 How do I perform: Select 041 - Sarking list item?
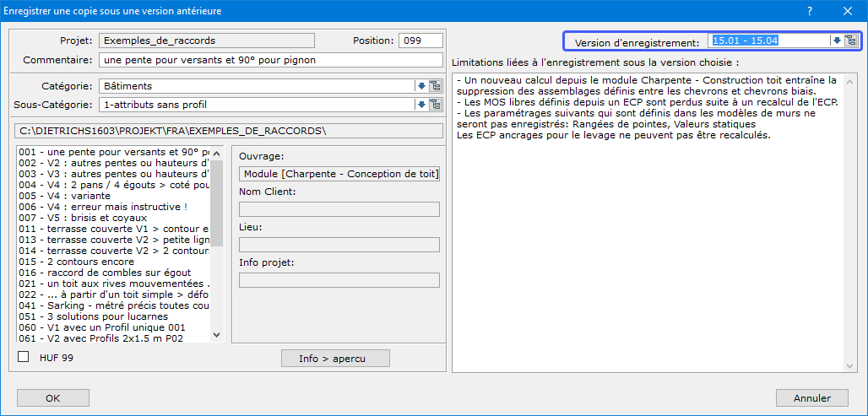[112, 305]
